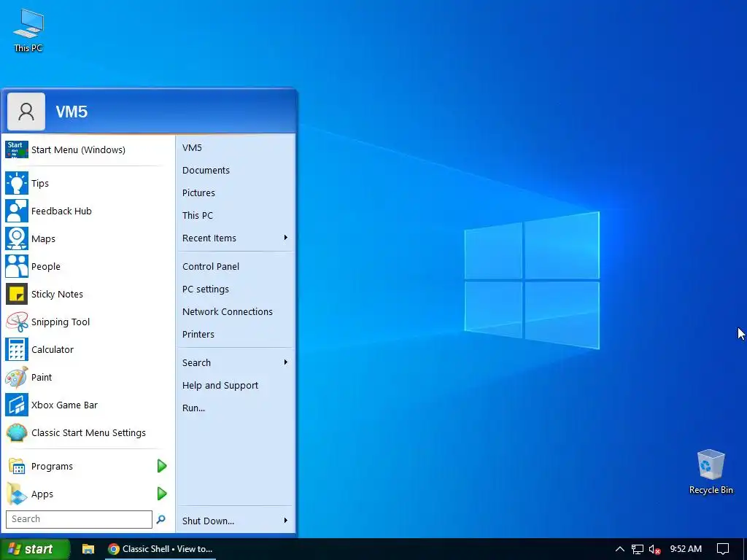This screenshot has width=747, height=560.
Task: Open the Run... dialog entry
Action: point(236,408)
